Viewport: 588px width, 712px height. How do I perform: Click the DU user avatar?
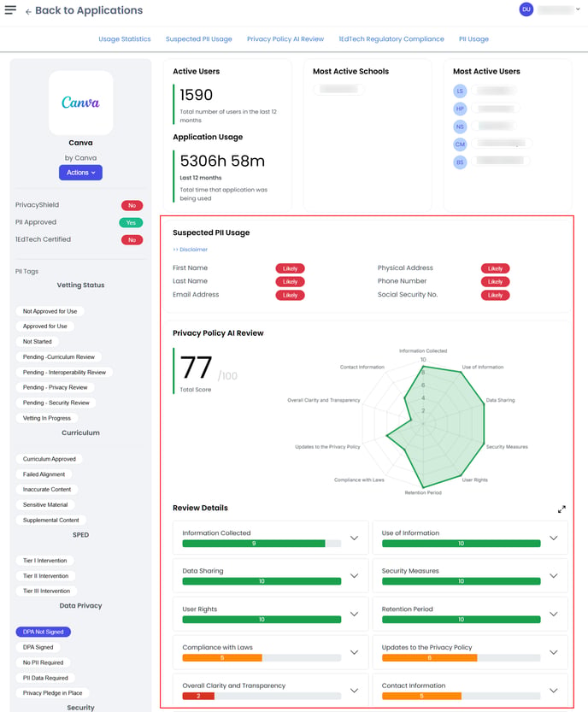(526, 9)
